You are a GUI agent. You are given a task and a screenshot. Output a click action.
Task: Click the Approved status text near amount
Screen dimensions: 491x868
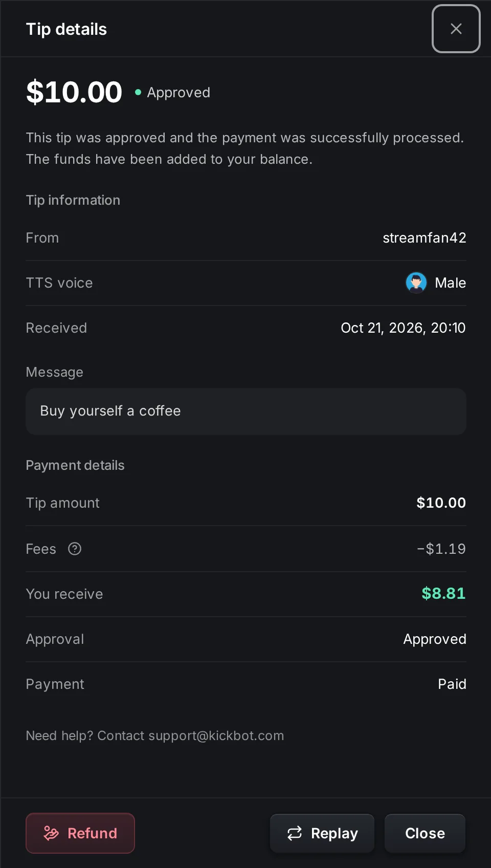178,93
